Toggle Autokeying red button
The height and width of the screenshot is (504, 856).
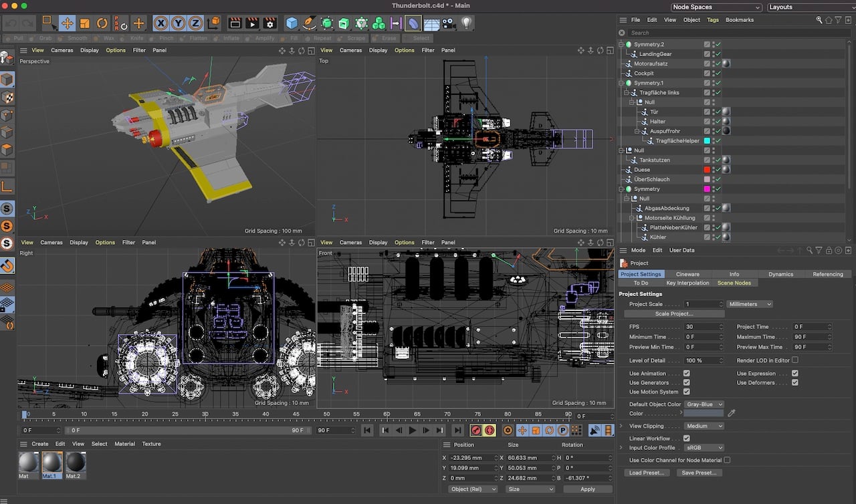click(490, 430)
